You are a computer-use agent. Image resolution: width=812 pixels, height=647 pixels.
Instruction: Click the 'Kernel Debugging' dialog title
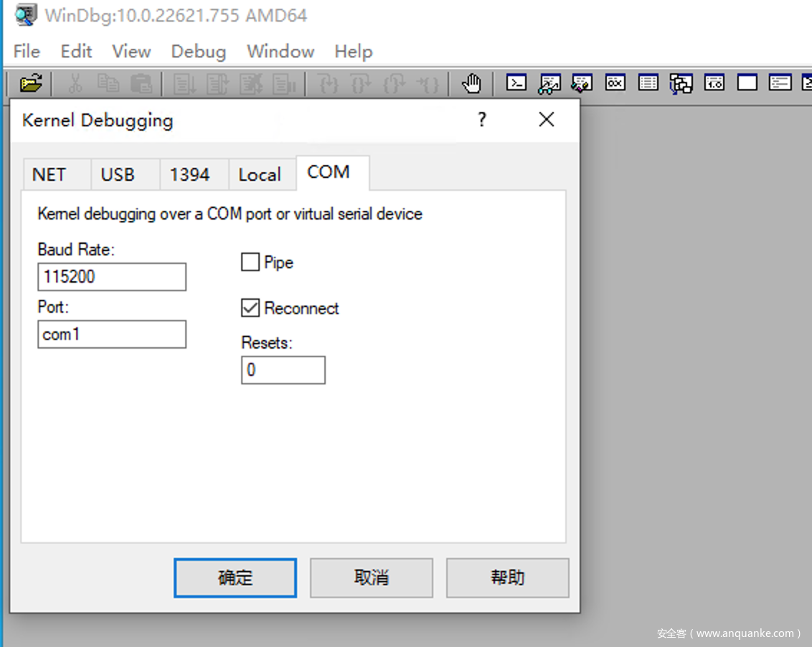click(98, 121)
